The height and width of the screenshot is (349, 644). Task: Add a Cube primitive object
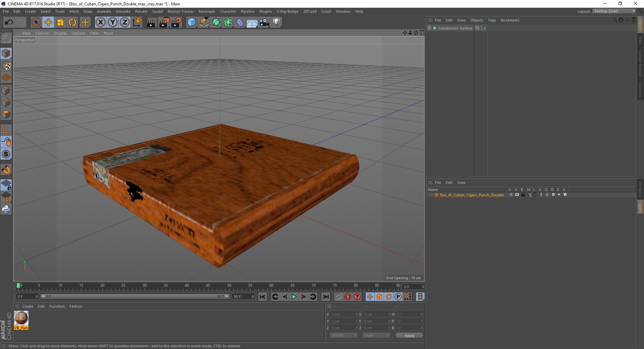(x=192, y=22)
